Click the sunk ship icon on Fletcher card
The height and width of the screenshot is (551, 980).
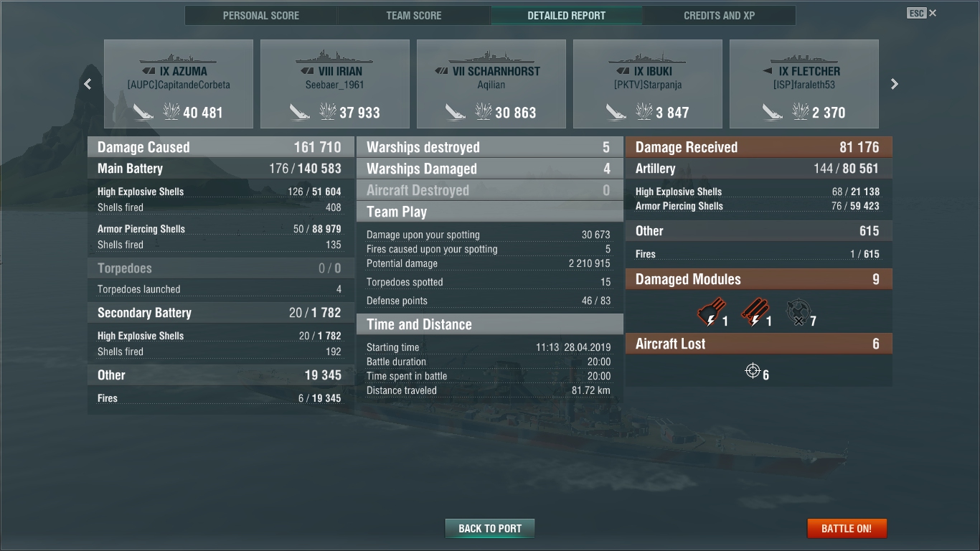(773, 112)
